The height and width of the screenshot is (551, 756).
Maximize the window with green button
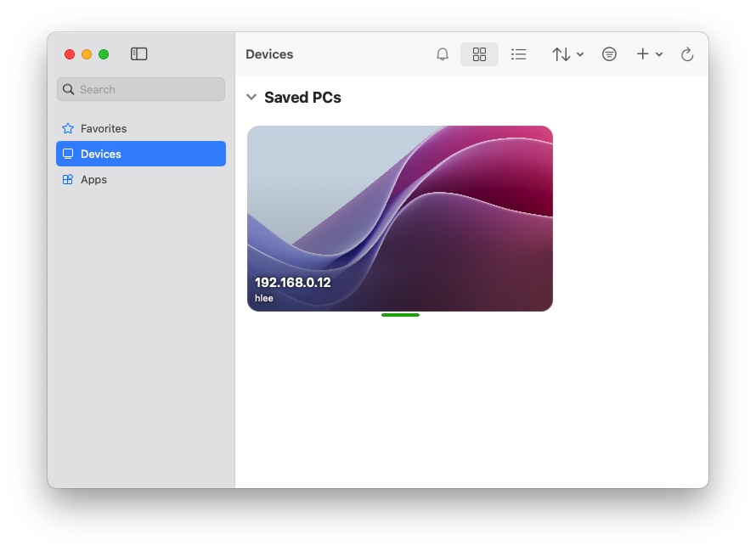point(103,54)
